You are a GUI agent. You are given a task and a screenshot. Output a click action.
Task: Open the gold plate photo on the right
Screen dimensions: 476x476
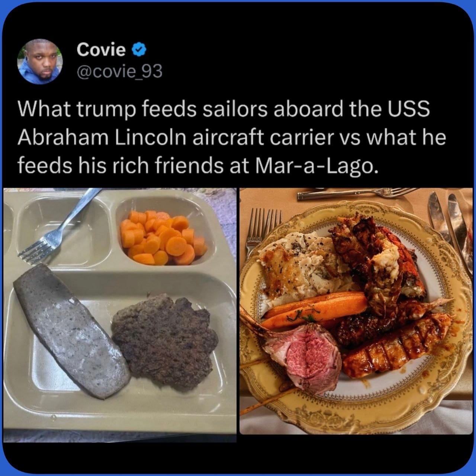coord(356,311)
